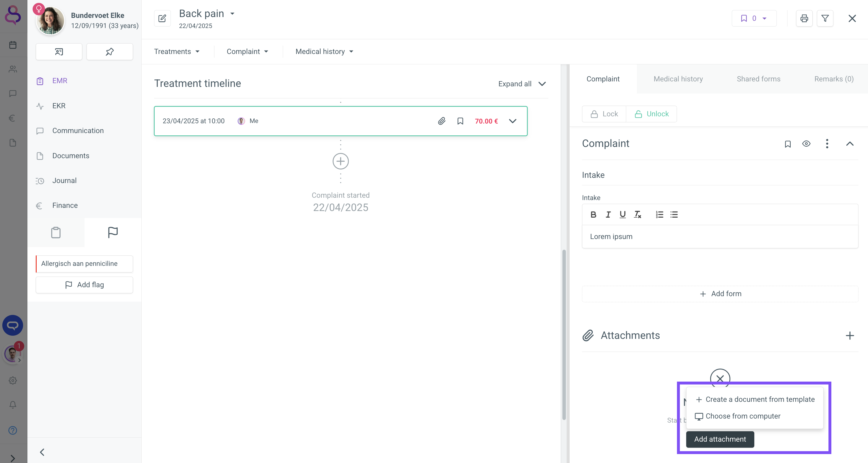Add a new treatment with plus circle
This screenshot has height=463, width=868.
(340, 161)
